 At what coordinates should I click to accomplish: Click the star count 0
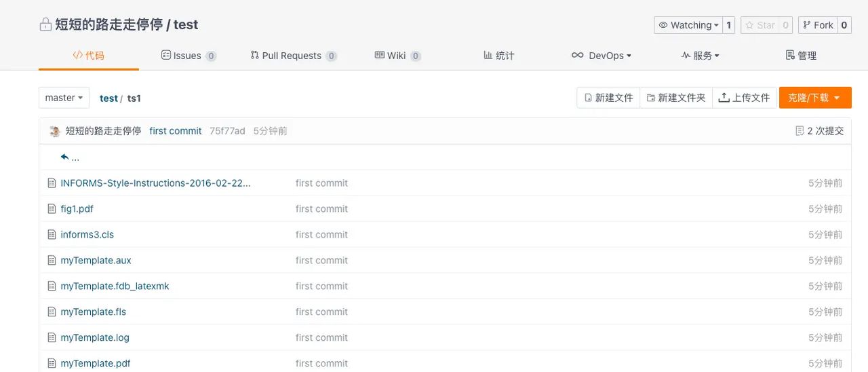786,25
